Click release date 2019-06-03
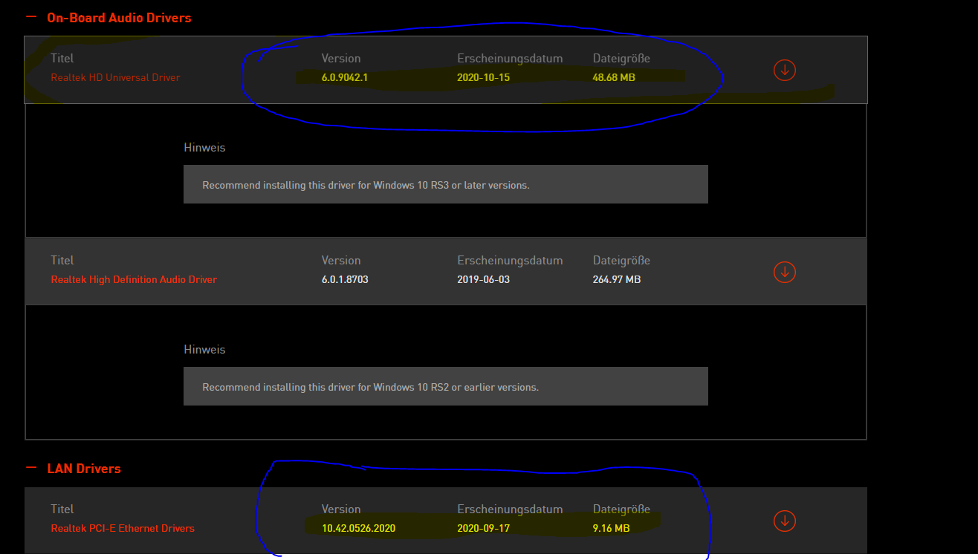Viewport: 978px width, 560px height. pos(484,280)
